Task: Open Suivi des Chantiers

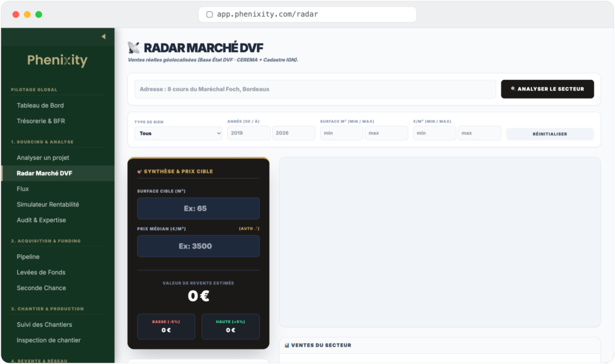Action: (x=44, y=325)
